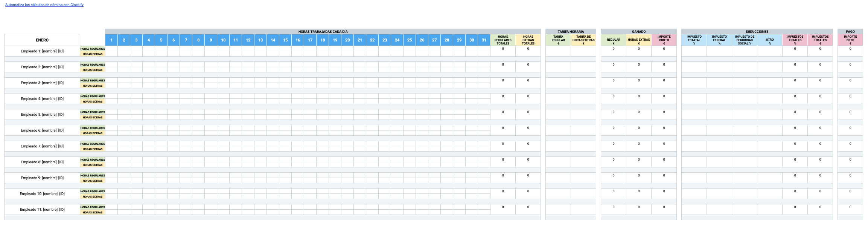This screenshot has height=227, width=868.
Task: Select the ENERO month header cell
Action: pyautogui.click(x=42, y=40)
